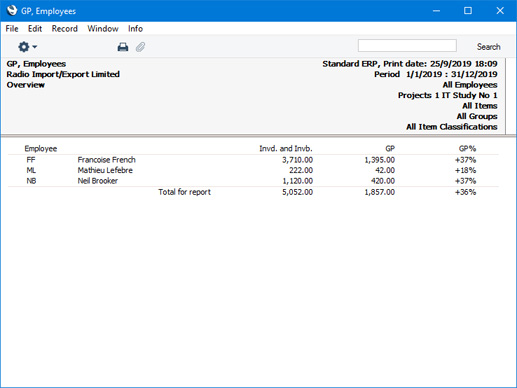This screenshot has width=517, height=388.
Task: Click the Employee column header
Action: pyautogui.click(x=41, y=149)
